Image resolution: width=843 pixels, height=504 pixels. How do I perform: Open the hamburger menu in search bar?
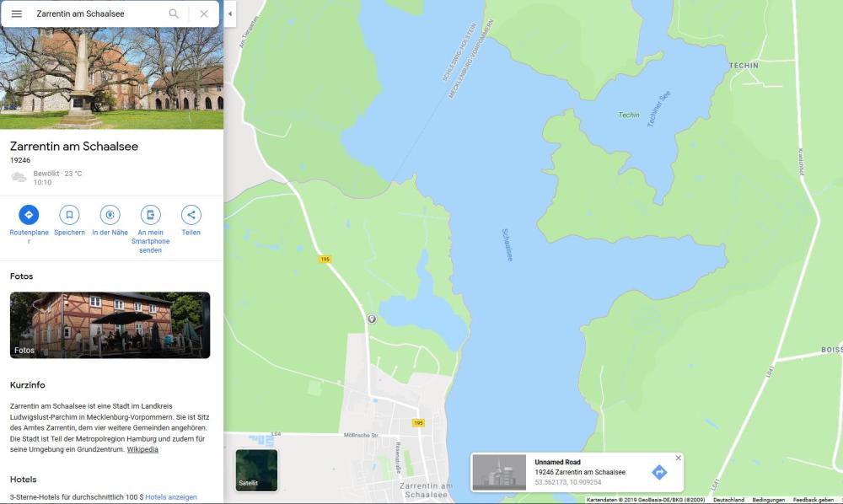pyautogui.click(x=17, y=14)
